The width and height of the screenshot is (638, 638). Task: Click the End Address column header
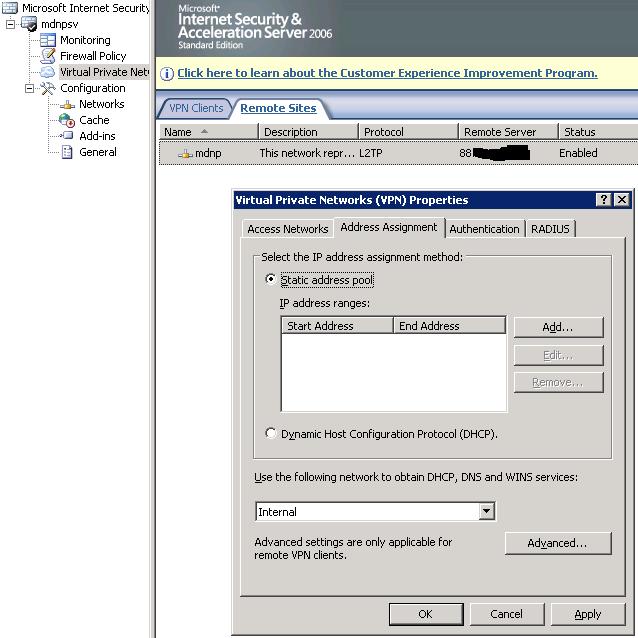click(450, 326)
